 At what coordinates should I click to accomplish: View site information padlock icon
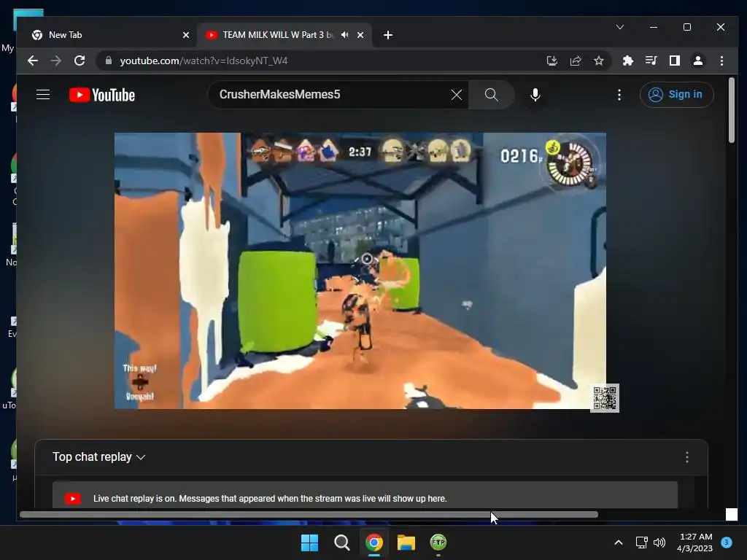click(x=109, y=61)
